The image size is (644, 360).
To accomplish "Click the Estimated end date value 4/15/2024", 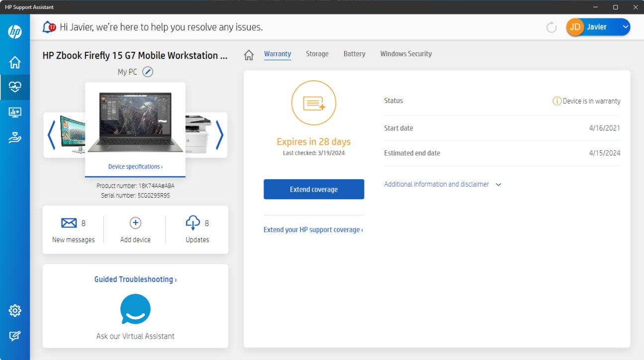I will 605,153.
